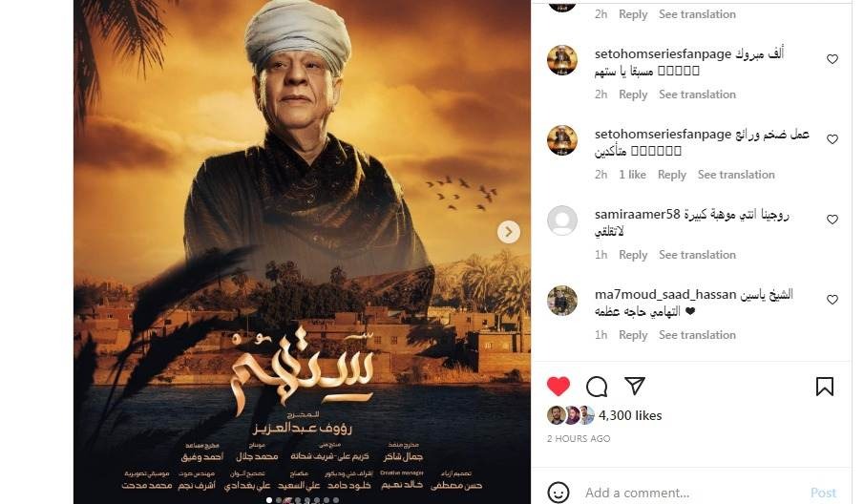
Task: Open samiraamer58's default profile avatar
Action: click(x=562, y=220)
